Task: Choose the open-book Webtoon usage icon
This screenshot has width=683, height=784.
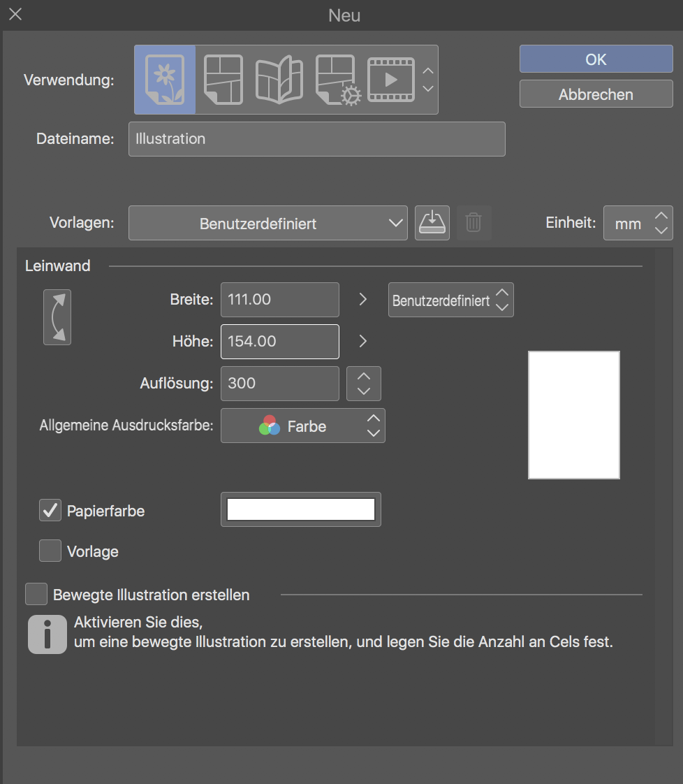Action: tap(279, 80)
